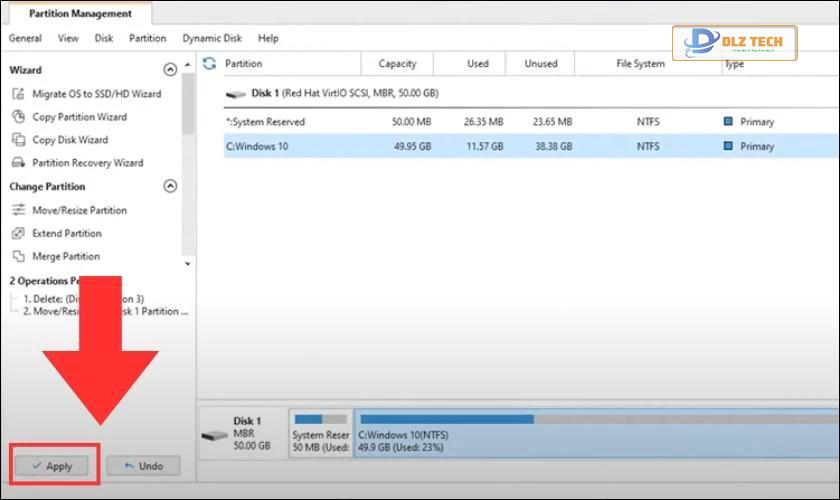This screenshot has width=840, height=500.
Task: Click the 23.65 MB unused cell
Action: click(552, 122)
